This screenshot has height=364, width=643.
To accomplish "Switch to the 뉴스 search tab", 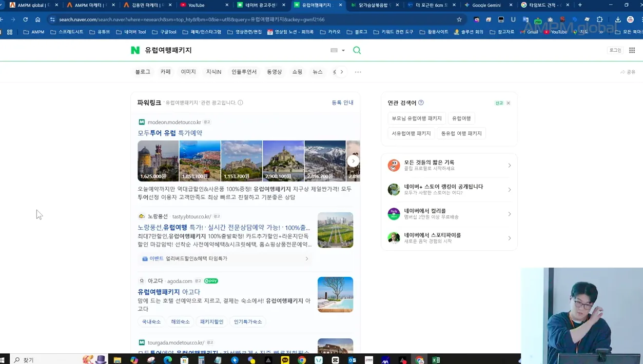I will tap(318, 72).
